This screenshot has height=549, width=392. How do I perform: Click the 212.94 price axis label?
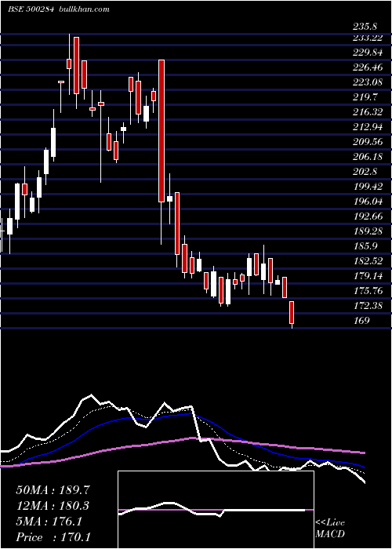368,127
